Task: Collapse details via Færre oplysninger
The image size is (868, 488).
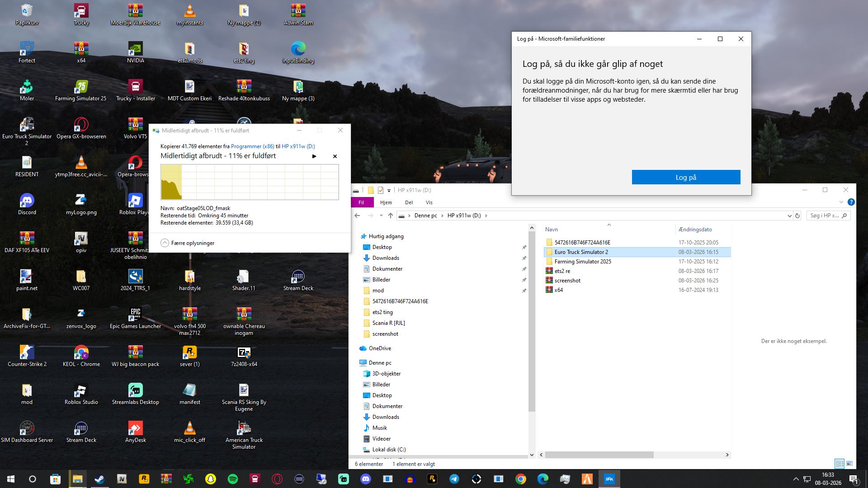Action: 188,243
